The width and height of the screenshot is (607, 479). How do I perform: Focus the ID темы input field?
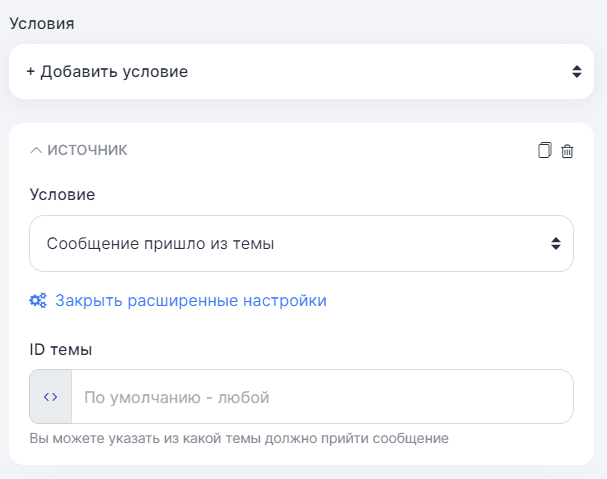322,397
